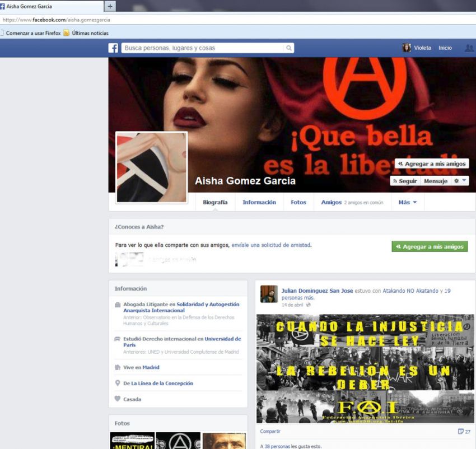Expand the Más dropdown tab

pos(407,202)
